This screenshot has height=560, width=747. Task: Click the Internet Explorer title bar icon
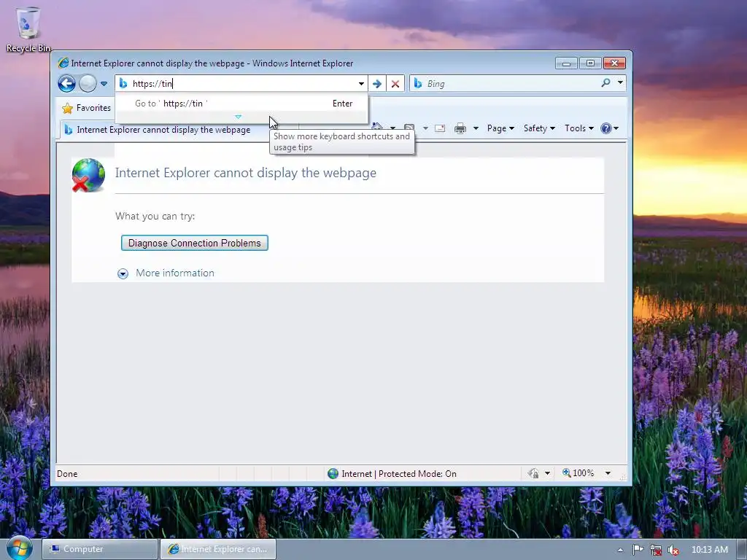point(63,63)
